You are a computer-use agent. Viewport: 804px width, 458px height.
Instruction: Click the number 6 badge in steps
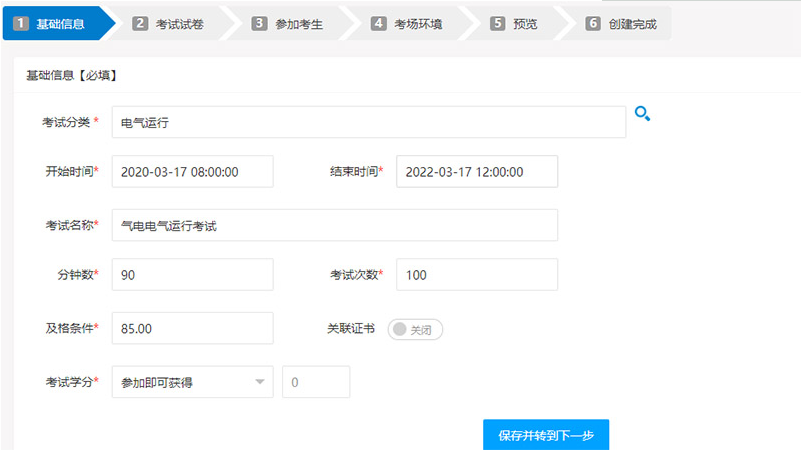click(593, 23)
